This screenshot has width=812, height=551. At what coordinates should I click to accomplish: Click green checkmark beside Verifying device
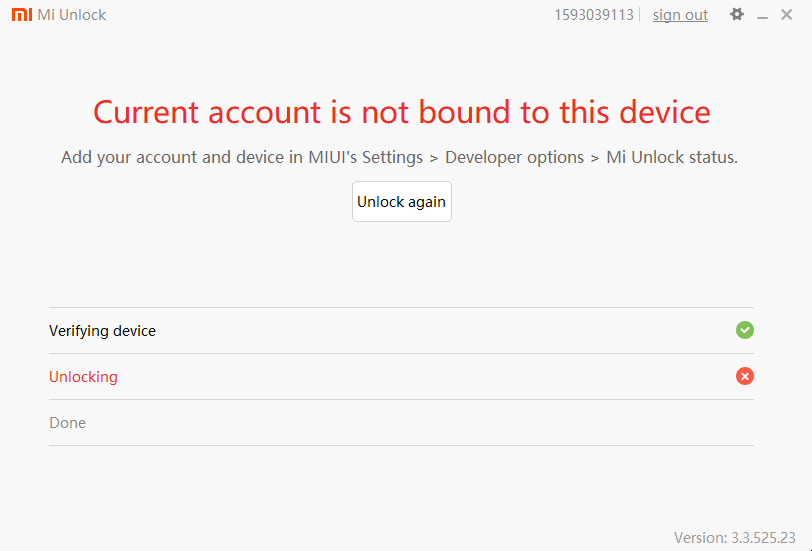(x=745, y=330)
